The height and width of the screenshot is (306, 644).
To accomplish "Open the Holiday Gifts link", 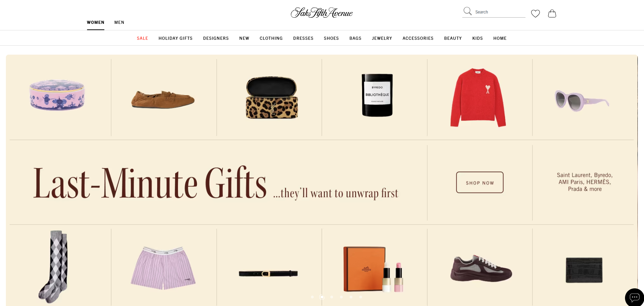I will [x=176, y=38].
